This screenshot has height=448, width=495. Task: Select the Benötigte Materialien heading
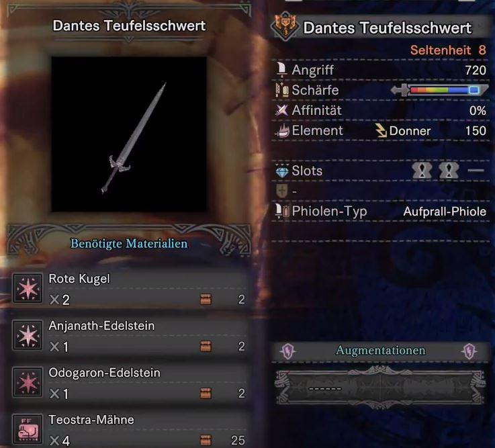pyautogui.click(x=129, y=244)
